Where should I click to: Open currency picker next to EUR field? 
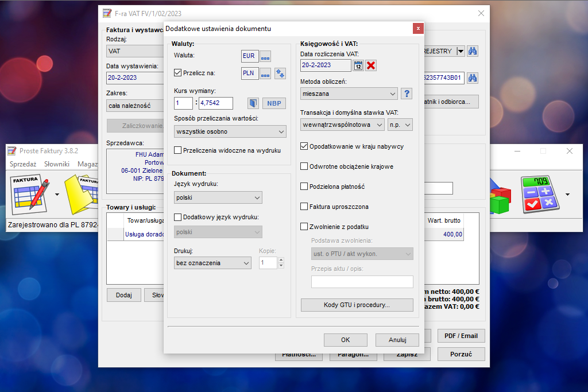click(265, 56)
